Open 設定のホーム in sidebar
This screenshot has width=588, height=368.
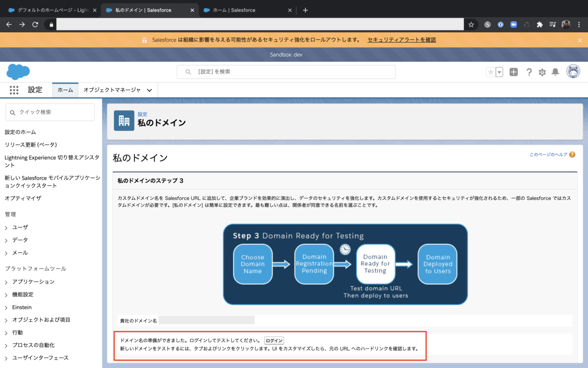pos(21,132)
